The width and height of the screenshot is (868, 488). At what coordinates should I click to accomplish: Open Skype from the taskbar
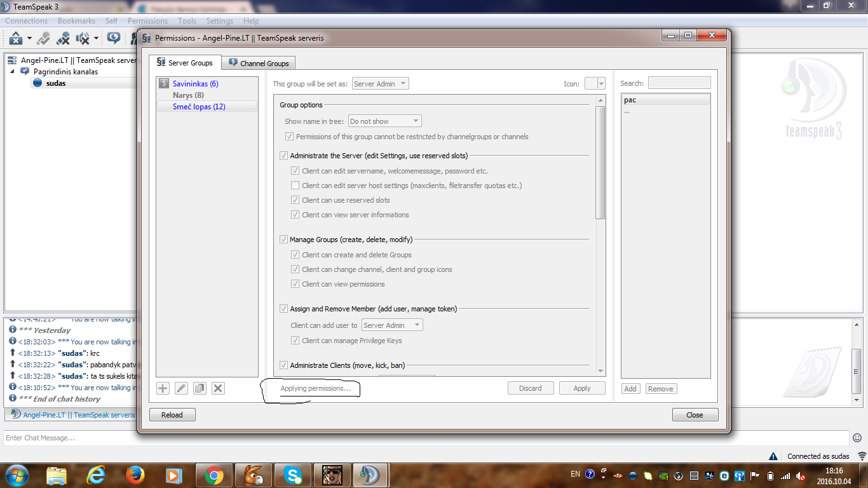[293, 475]
